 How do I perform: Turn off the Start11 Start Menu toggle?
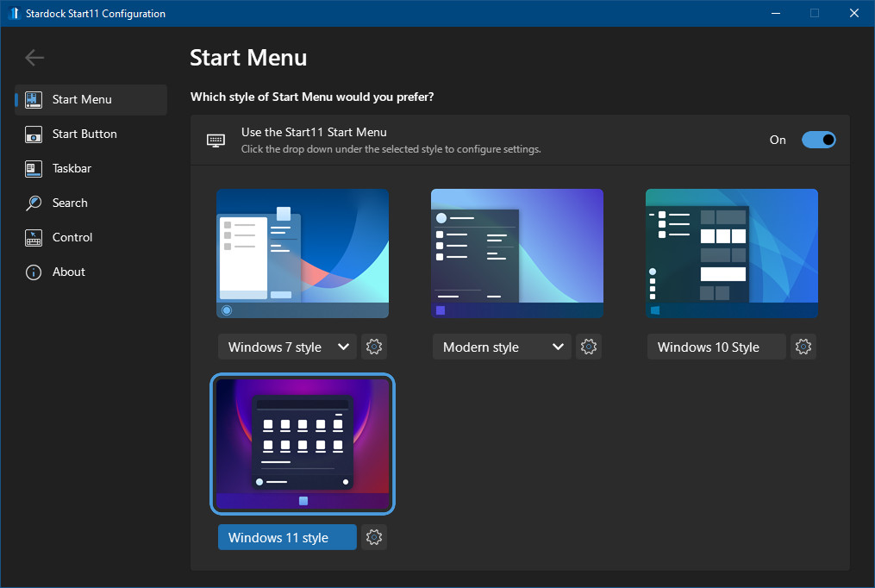(818, 140)
